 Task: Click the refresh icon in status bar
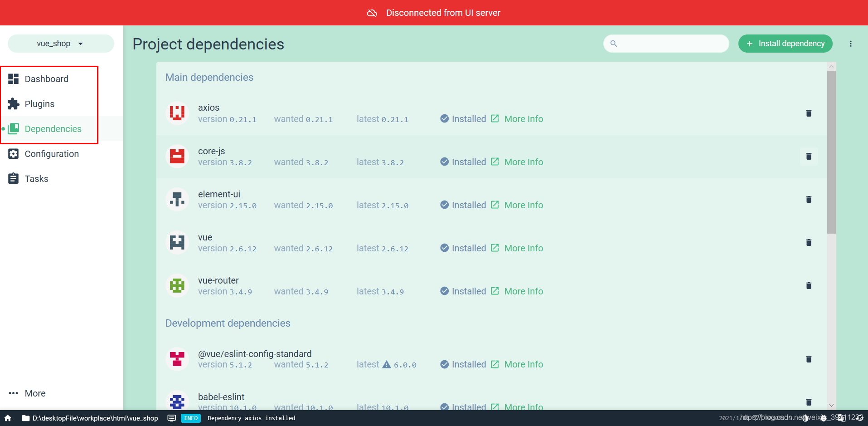859,418
